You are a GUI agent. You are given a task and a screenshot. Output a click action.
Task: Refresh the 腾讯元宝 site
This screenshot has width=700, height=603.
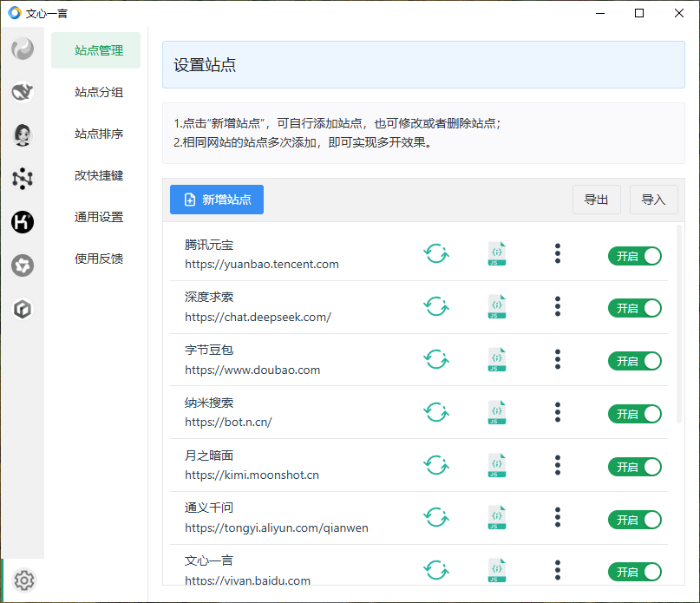[436, 253]
